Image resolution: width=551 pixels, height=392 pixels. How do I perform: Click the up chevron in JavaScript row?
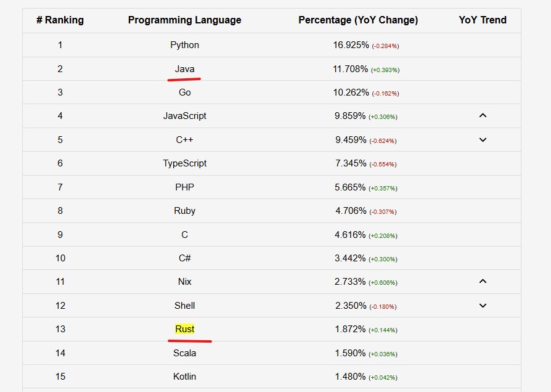[x=483, y=116]
